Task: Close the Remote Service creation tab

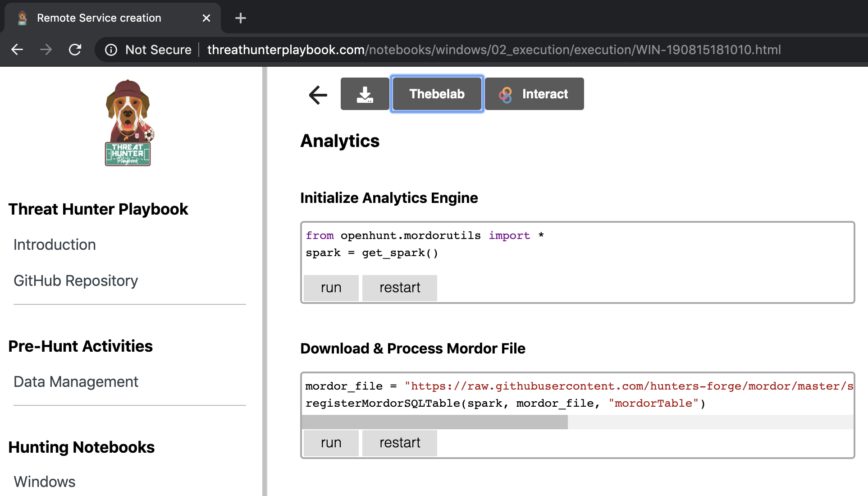Action: (206, 18)
